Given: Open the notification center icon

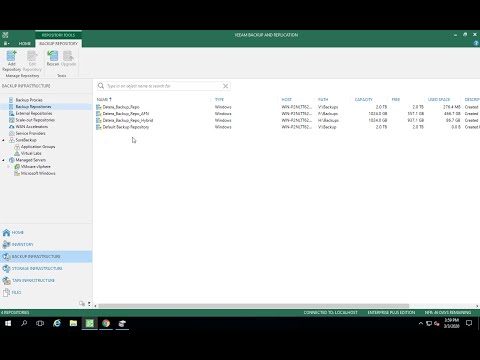Looking at the screenshot, I should 469,323.
